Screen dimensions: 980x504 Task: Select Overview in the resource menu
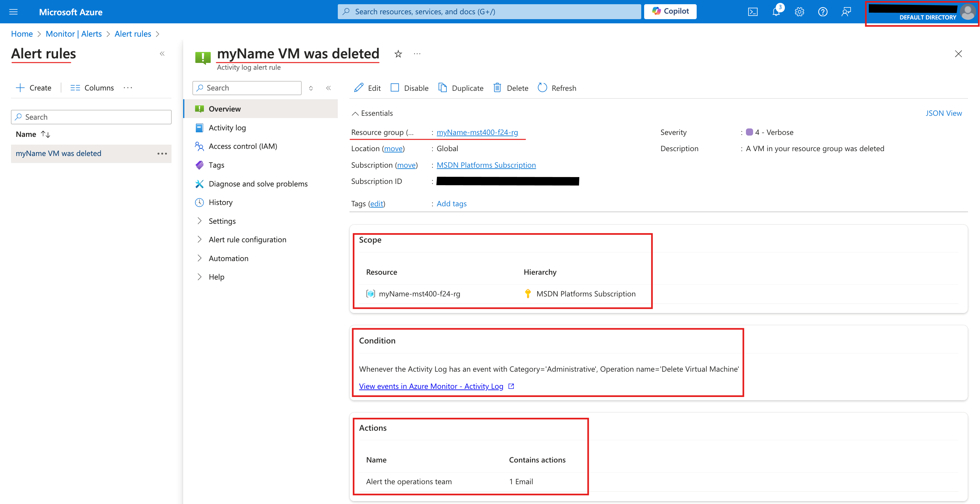pyautogui.click(x=261, y=109)
